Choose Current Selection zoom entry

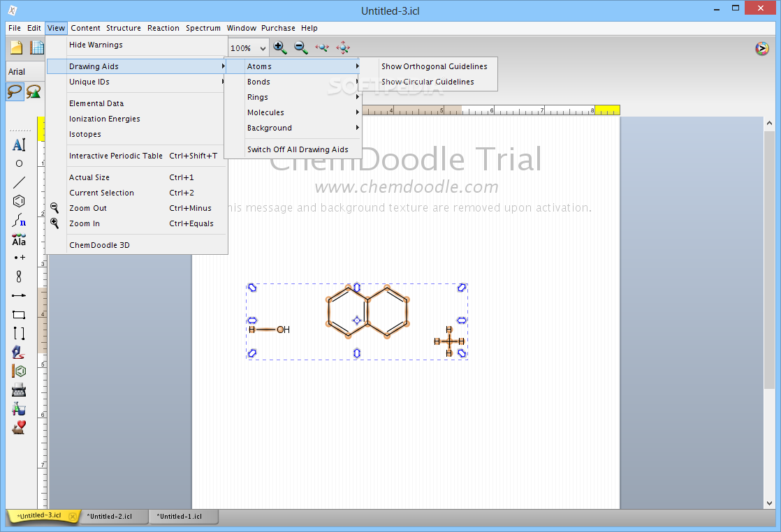pyautogui.click(x=137, y=193)
